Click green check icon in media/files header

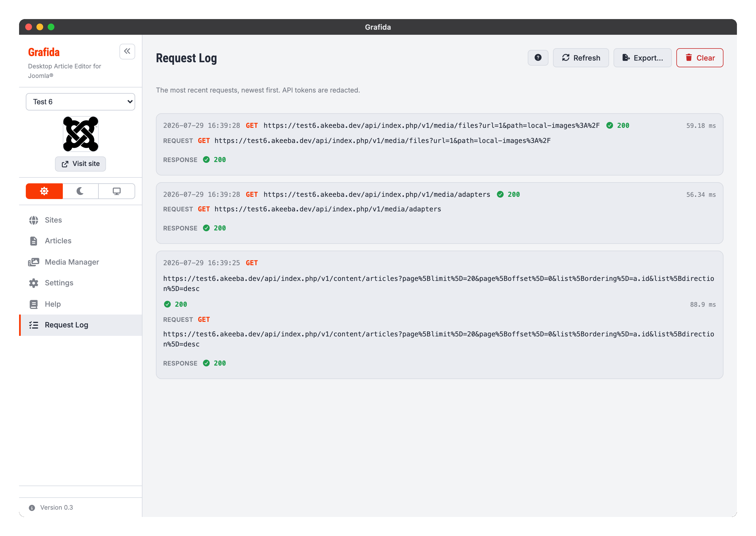610,125
